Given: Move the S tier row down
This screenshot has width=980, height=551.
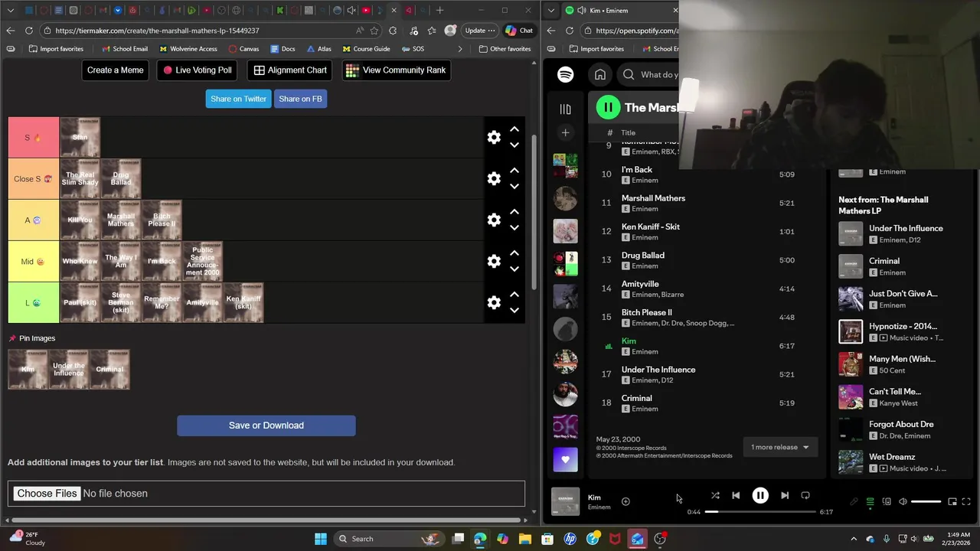Looking at the screenshot, I should [x=514, y=145].
